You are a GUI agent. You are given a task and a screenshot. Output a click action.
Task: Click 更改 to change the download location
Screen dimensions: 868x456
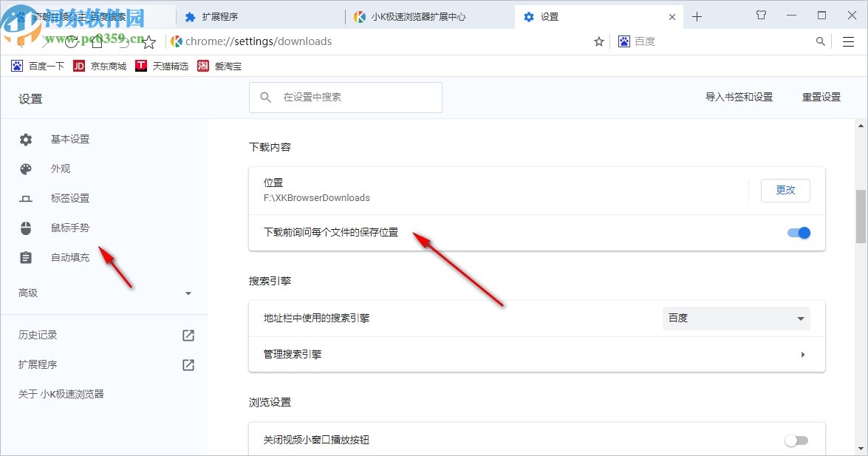785,190
